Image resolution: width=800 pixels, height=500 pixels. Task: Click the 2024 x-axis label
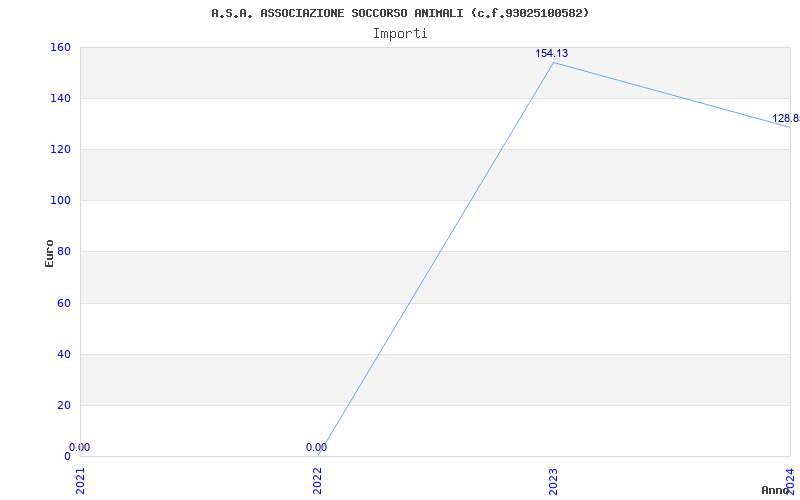(790, 480)
